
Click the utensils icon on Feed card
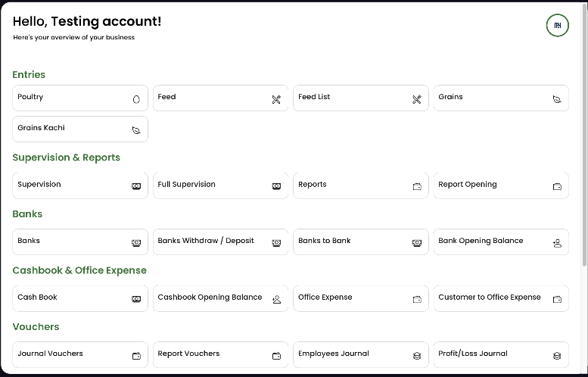pyautogui.click(x=276, y=99)
